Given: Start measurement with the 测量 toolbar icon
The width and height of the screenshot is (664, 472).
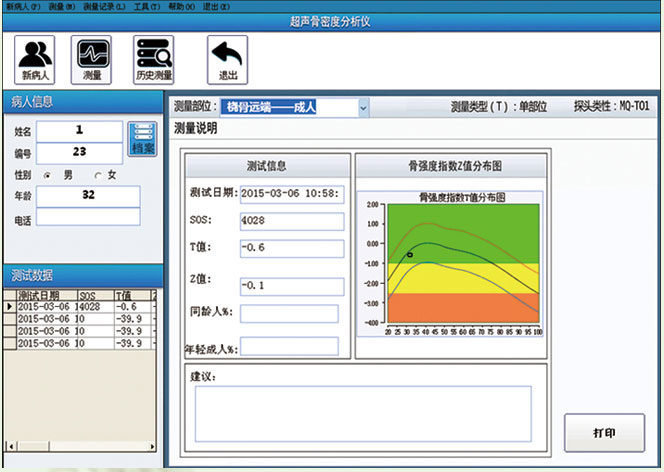Looking at the screenshot, I should click(92, 59).
